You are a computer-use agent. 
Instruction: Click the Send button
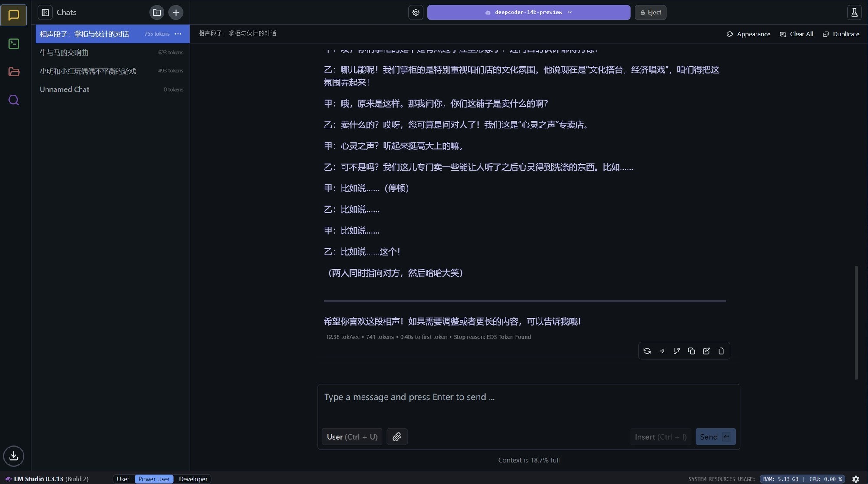pyautogui.click(x=715, y=437)
